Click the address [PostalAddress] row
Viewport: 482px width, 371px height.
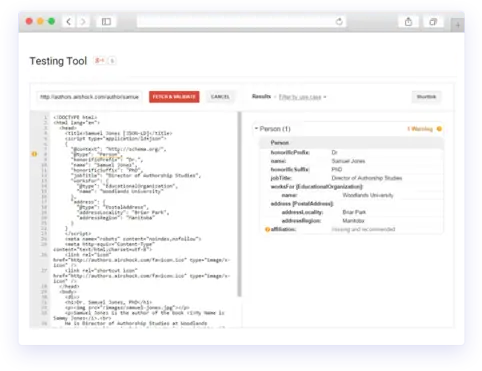(x=352, y=204)
